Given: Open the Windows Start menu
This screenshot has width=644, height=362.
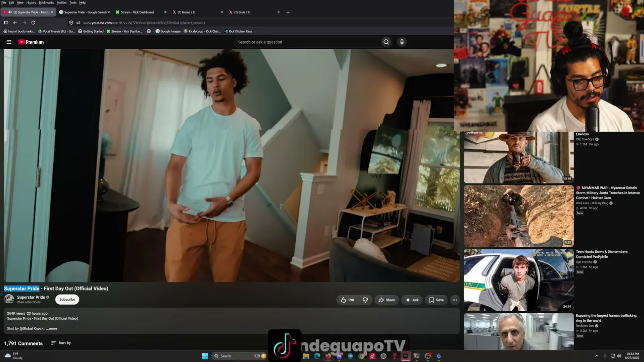Looking at the screenshot, I should point(205,356).
